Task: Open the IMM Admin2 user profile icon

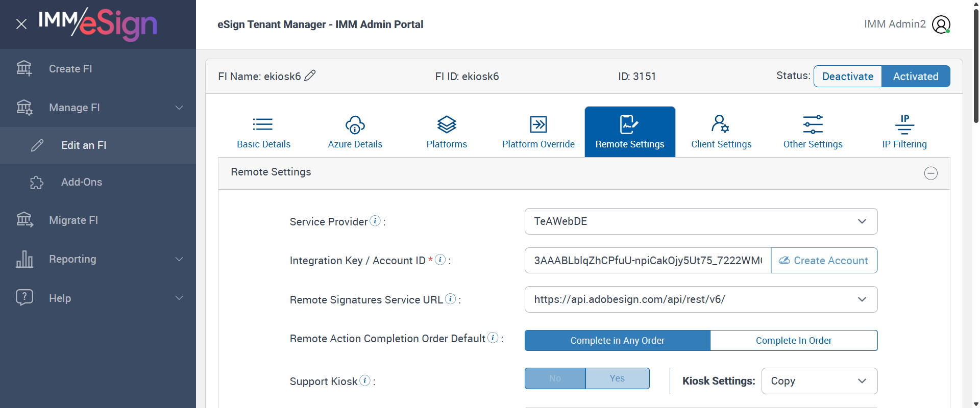Action: tap(941, 24)
